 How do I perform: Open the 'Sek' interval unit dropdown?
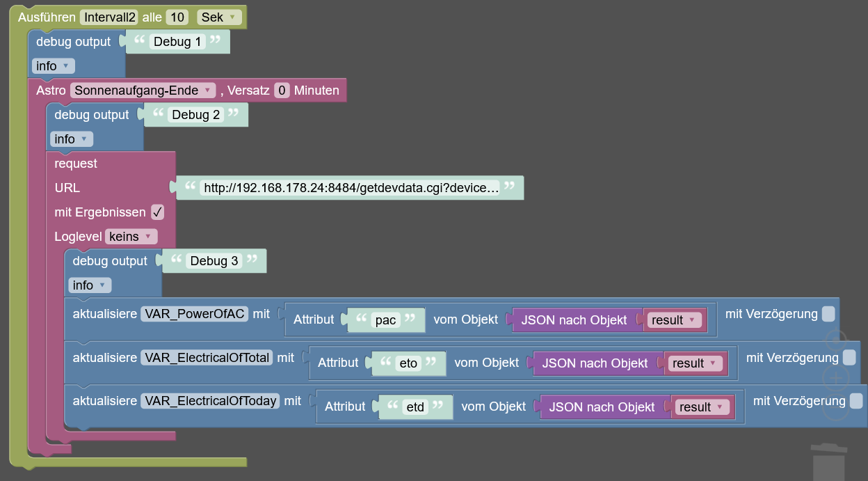218,17
